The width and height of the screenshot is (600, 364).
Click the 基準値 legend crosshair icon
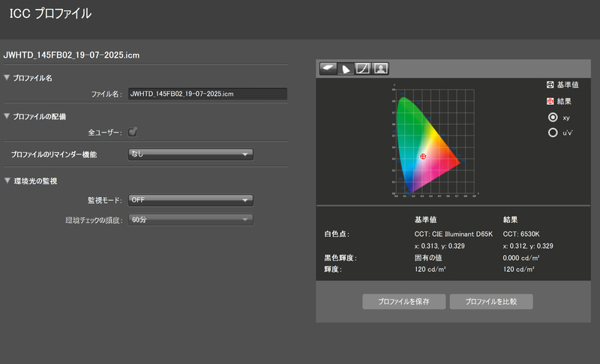550,85
